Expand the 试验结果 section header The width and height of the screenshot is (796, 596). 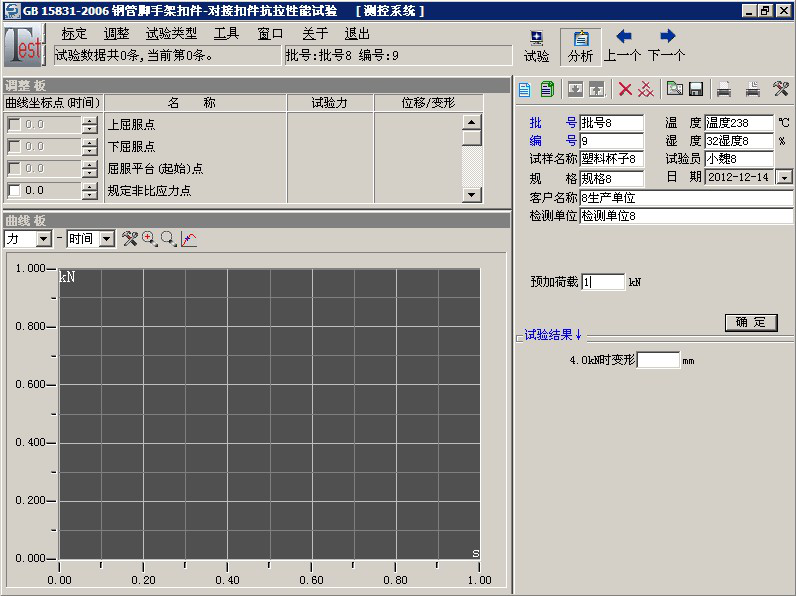pyautogui.click(x=553, y=335)
